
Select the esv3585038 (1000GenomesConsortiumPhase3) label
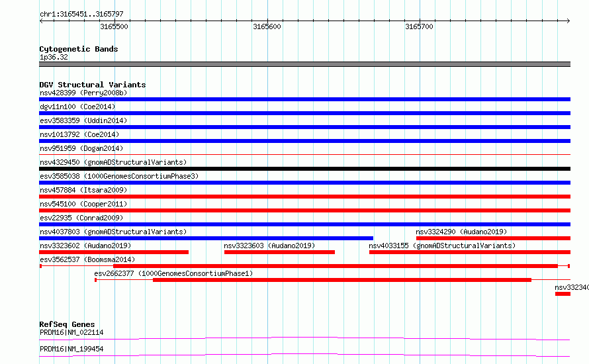[x=119, y=176]
